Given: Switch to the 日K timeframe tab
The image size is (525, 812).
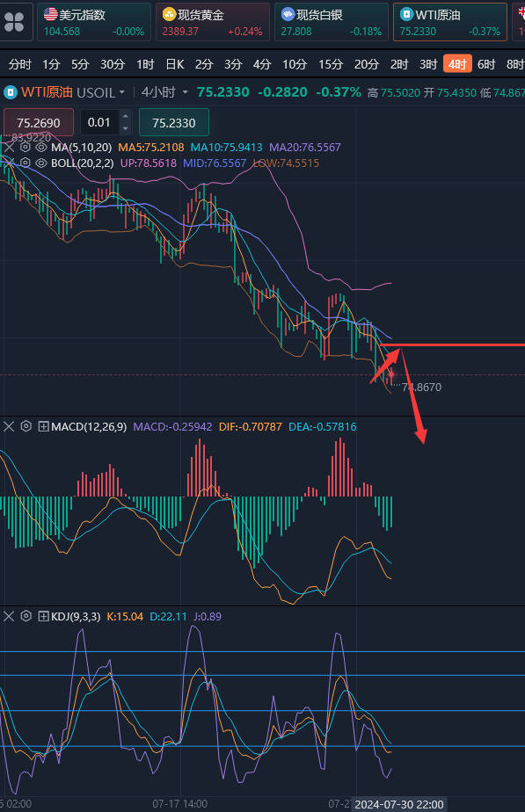Looking at the screenshot, I should click(x=175, y=64).
